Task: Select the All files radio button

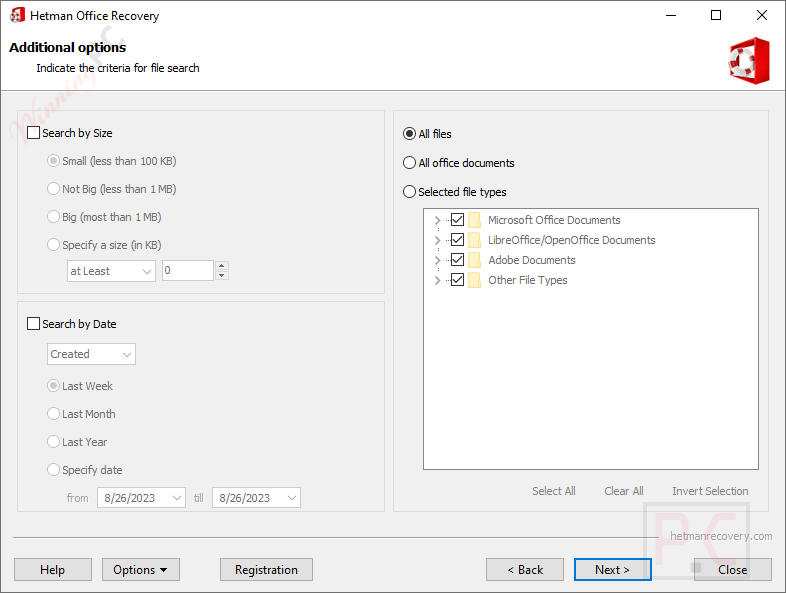Action: pos(410,134)
